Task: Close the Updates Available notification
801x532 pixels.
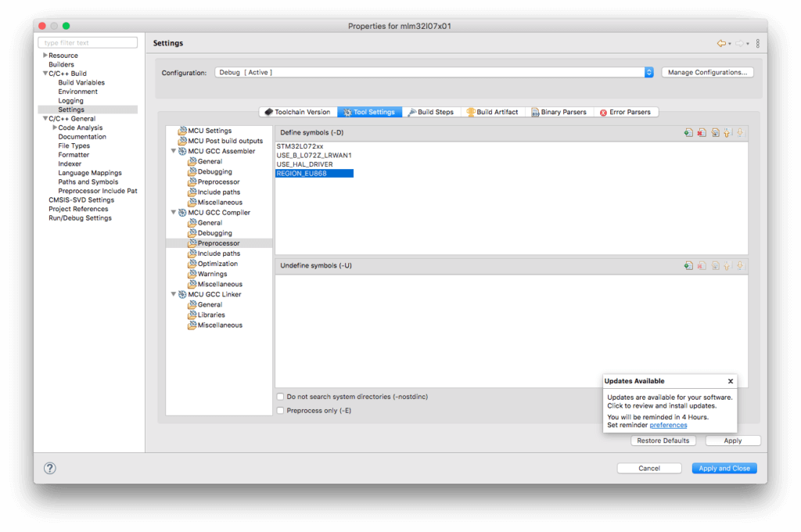Action: coord(731,381)
